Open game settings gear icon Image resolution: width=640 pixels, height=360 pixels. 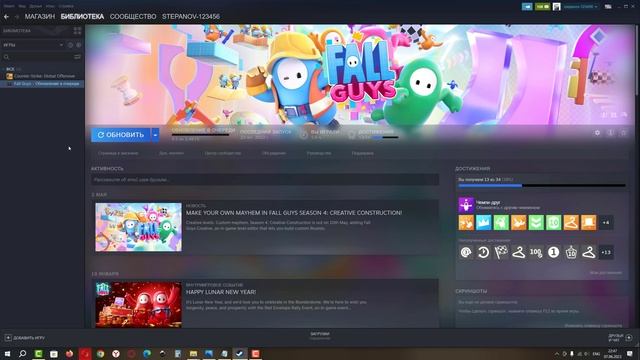click(x=597, y=133)
